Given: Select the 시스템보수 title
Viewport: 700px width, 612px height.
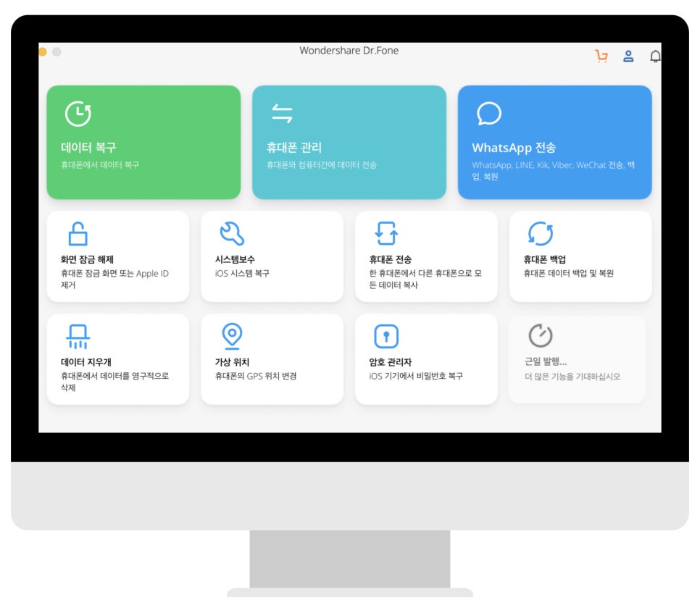Looking at the screenshot, I should tap(235, 259).
